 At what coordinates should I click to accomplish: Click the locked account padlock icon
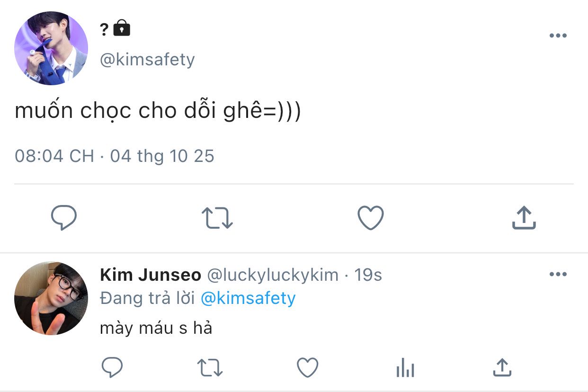(x=122, y=28)
